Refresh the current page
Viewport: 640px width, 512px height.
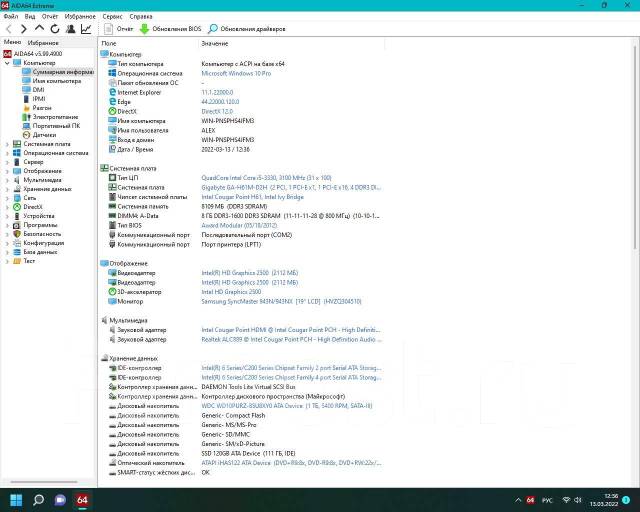(x=55, y=29)
